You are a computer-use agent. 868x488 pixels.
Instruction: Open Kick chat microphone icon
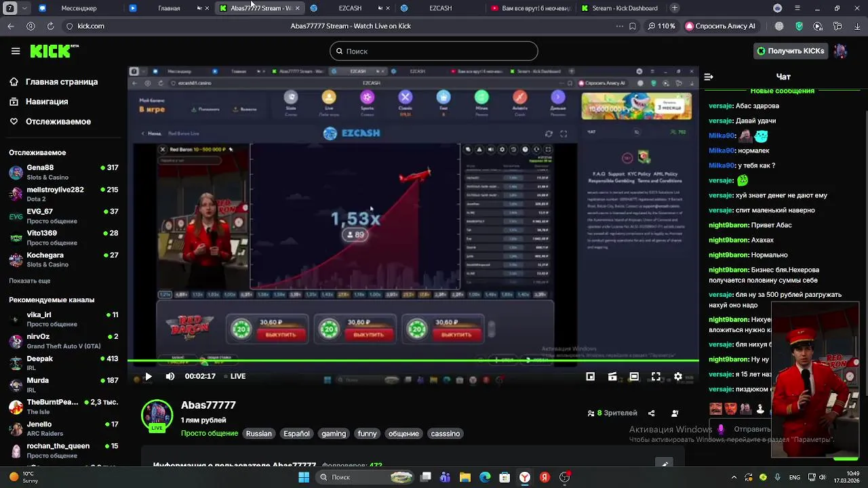click(x=721, y=429)
